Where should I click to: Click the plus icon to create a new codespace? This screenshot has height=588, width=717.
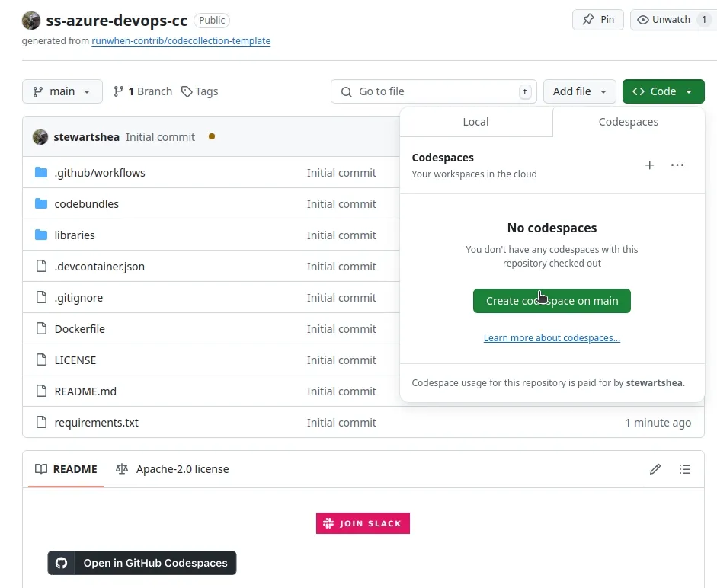pos(649,165)
